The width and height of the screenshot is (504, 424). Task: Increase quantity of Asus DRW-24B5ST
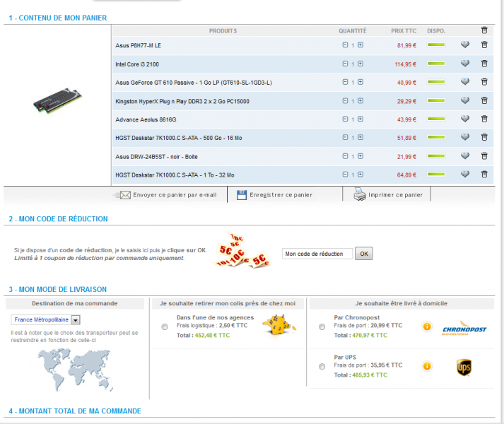click(x=361, y=156)
